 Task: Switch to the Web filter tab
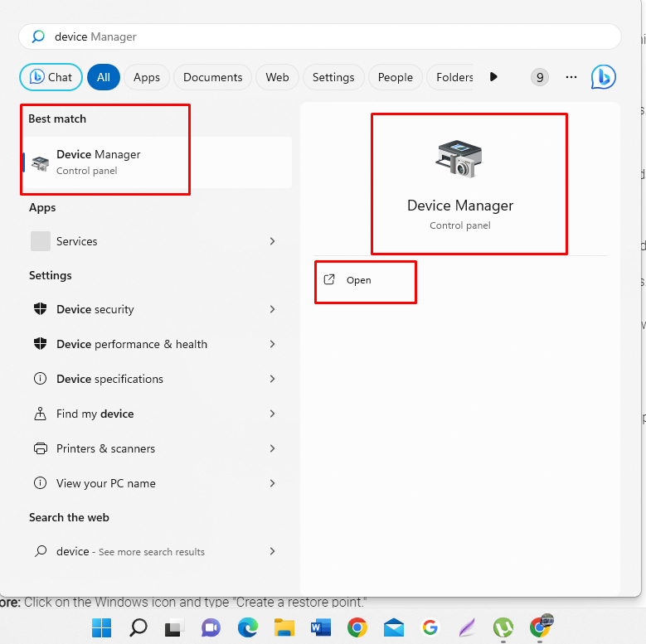[x=277, y=77]
